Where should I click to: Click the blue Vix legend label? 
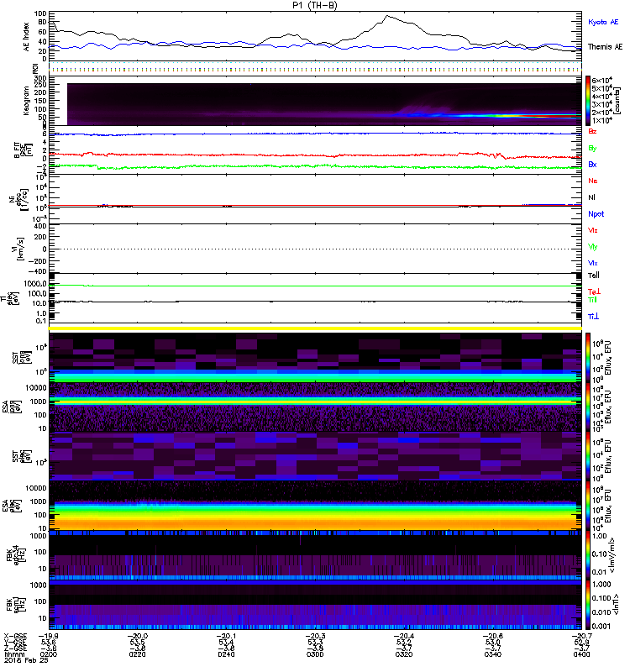point(593,264)
